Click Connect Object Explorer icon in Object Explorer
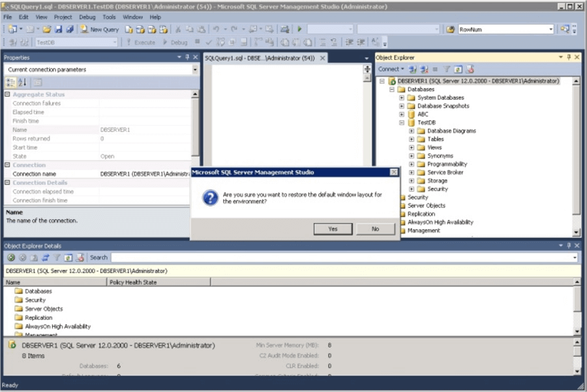The height and width of the screenshot is (392, 587). click(413, 69)
